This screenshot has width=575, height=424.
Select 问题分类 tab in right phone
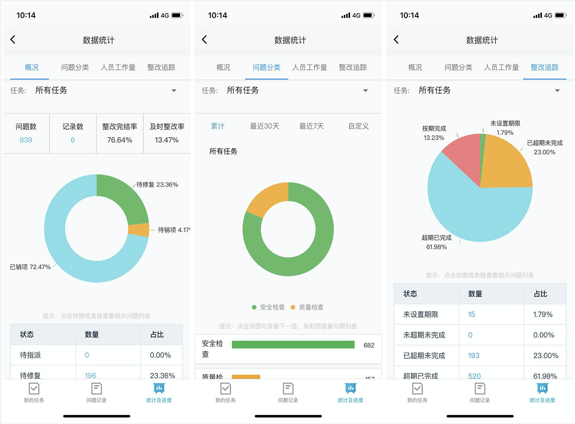click(458, 67)
